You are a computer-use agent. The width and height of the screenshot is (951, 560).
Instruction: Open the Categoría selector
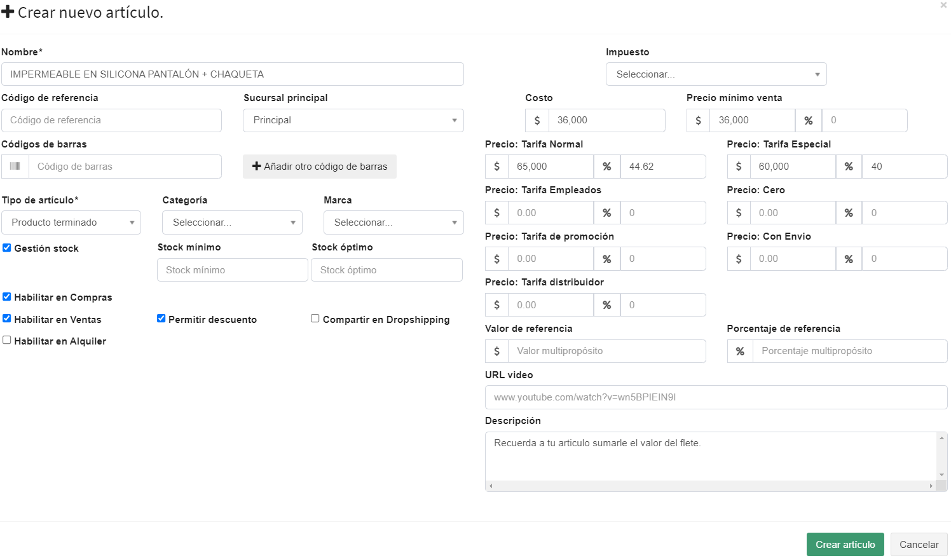(x=232, y=222)
